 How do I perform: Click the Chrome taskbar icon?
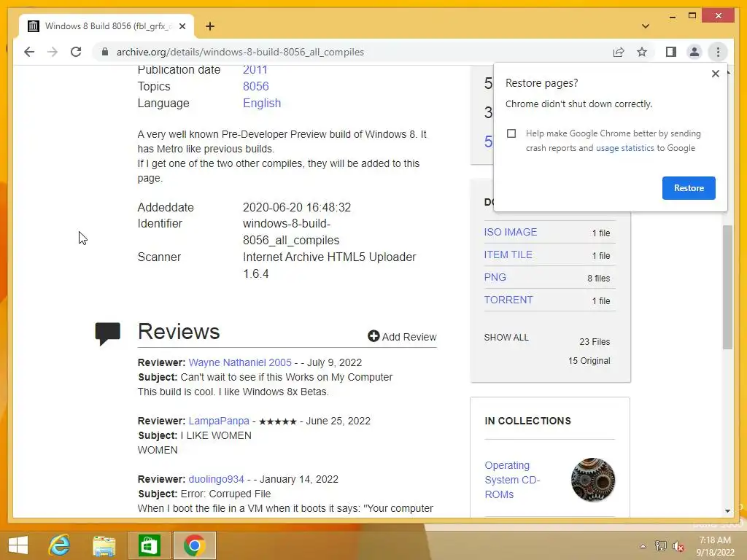click(194, 545)
